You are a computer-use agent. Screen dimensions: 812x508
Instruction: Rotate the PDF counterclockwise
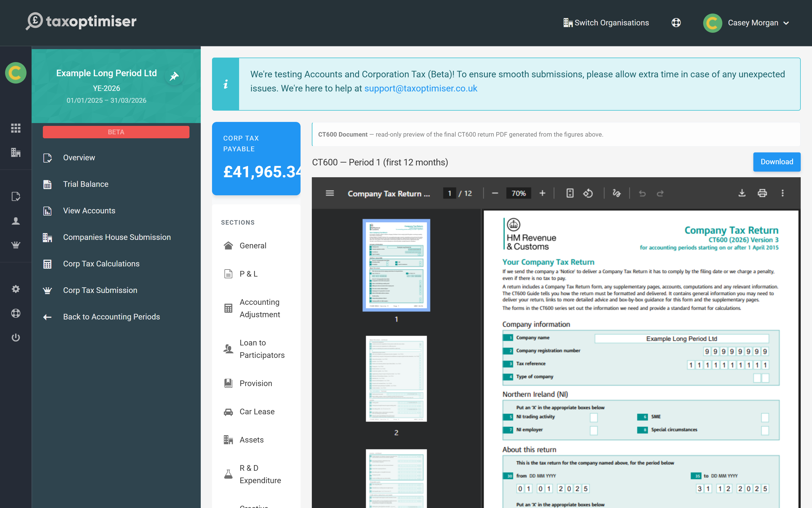coord(588,193)
